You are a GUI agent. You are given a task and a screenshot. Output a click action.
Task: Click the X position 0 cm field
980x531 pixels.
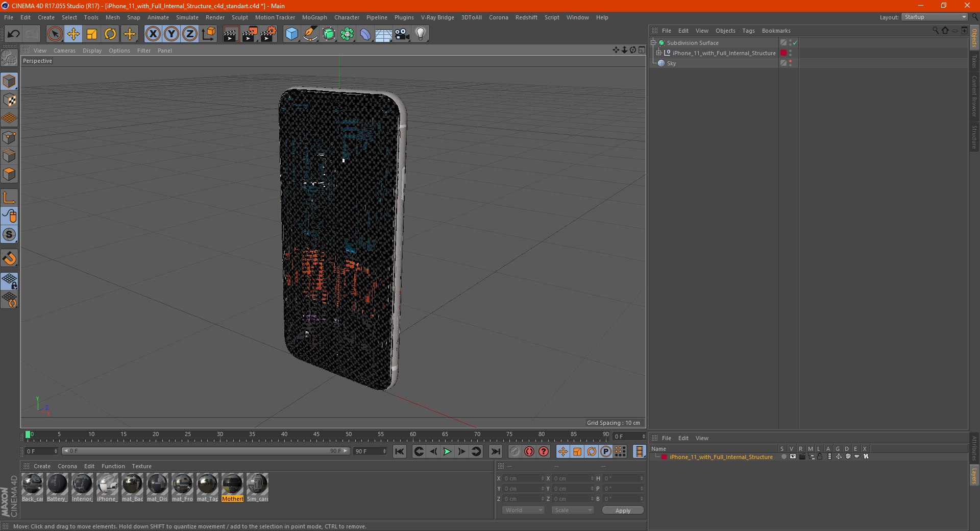(x=524, y=478)
